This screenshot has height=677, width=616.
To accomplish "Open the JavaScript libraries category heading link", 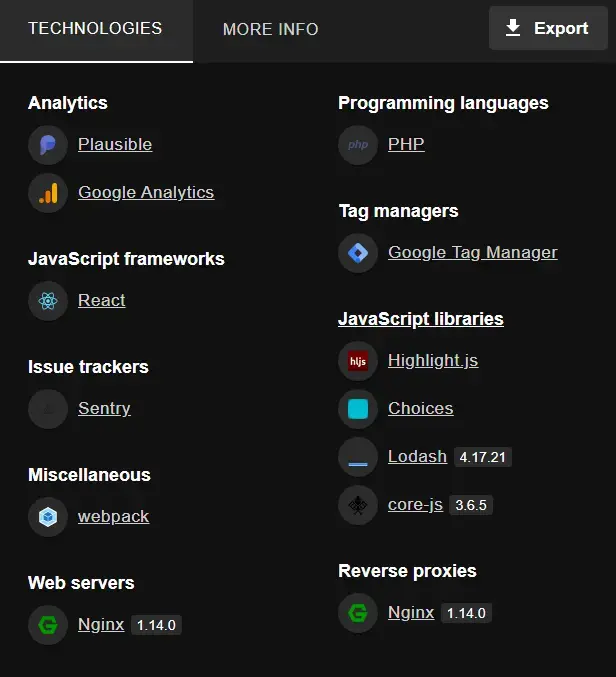I will pyautogui.click(x=421, y=319).
